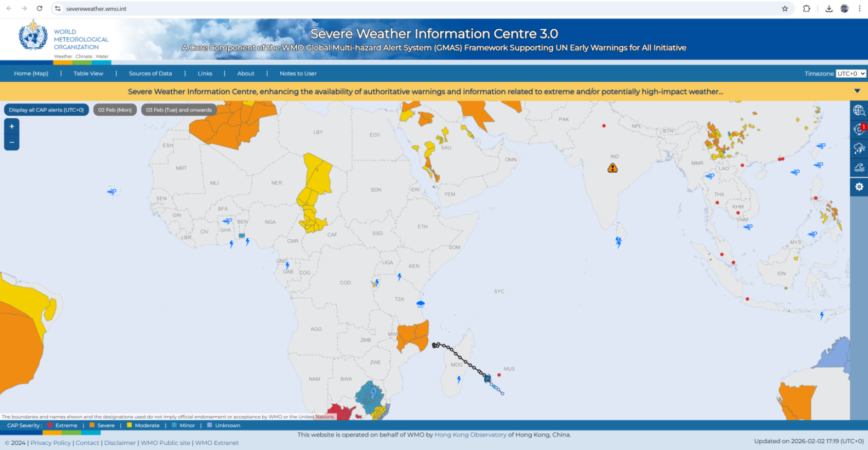Open the Links menu item

pyautogui.click(x=205, y=74)
